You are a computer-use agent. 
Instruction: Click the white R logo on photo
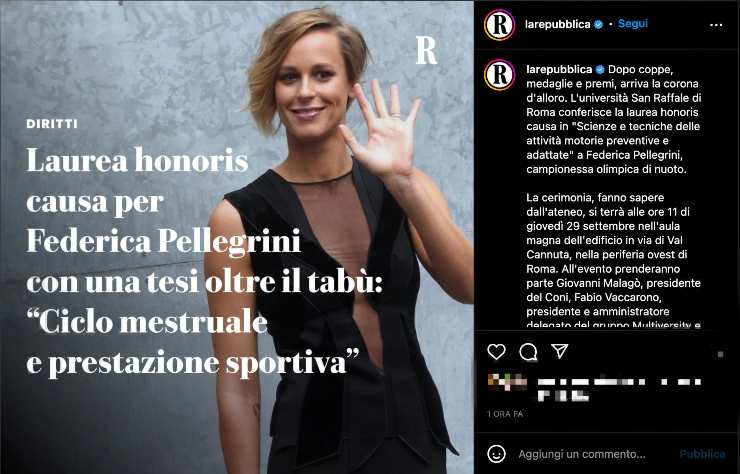point(426,50)
